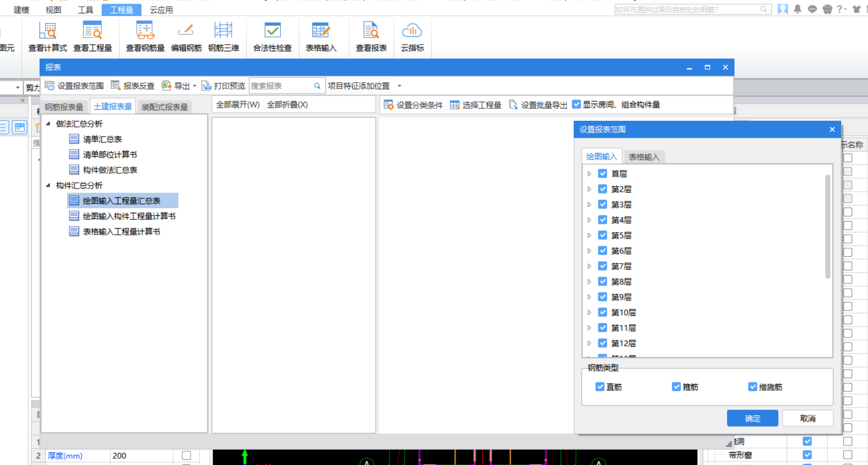
Task: Expand the 第7层 tree node
Action: point(589,266)
